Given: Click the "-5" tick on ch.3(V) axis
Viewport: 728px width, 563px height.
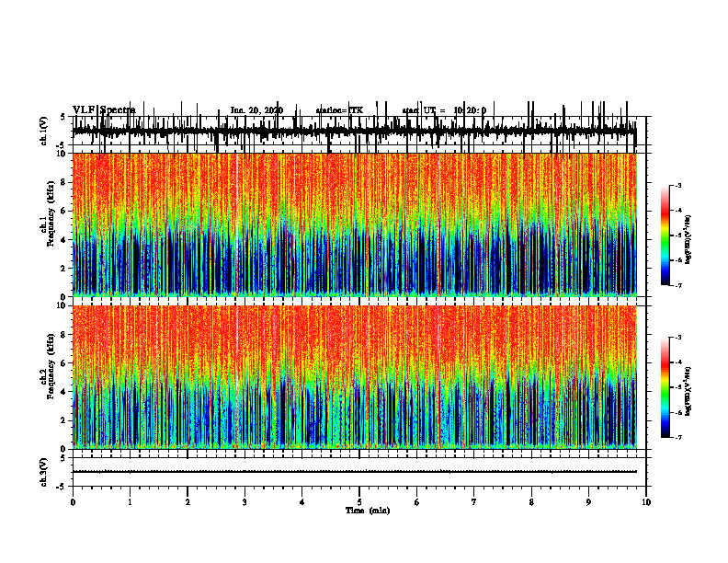Looking at the screenshot, I should [63, 487].
